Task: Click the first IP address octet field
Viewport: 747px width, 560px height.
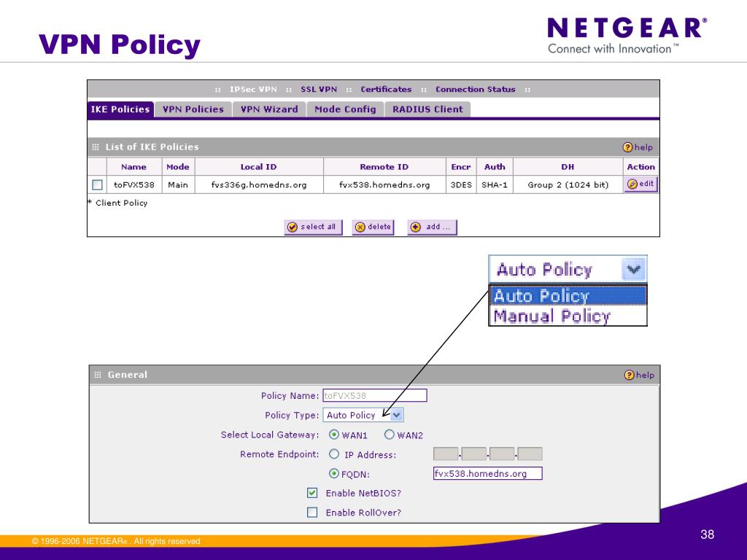Action: coord(446,454)
